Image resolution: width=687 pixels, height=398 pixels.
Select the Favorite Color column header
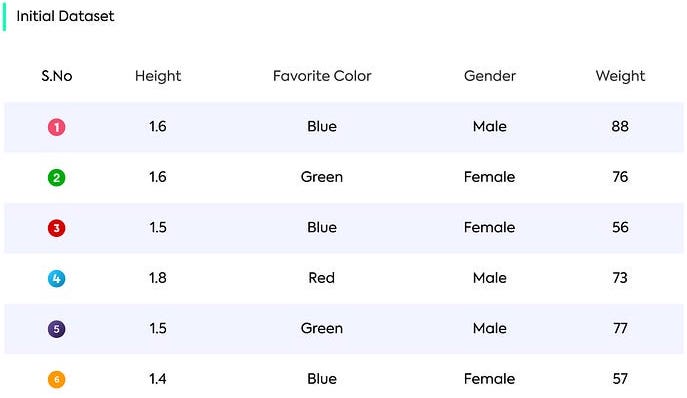(322, 76)
